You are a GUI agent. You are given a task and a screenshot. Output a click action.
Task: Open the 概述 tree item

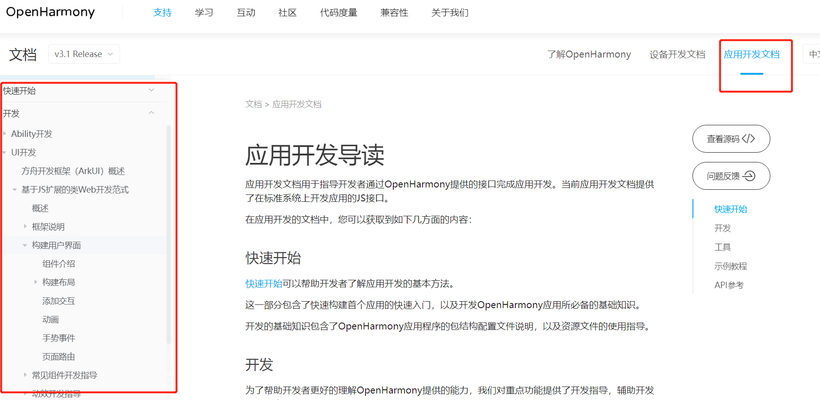[40, 208]
